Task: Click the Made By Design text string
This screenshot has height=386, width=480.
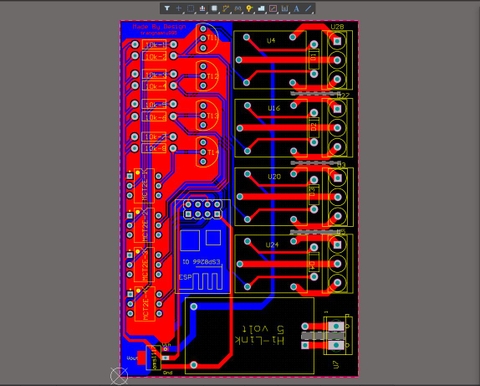Action: coord(159,27)
